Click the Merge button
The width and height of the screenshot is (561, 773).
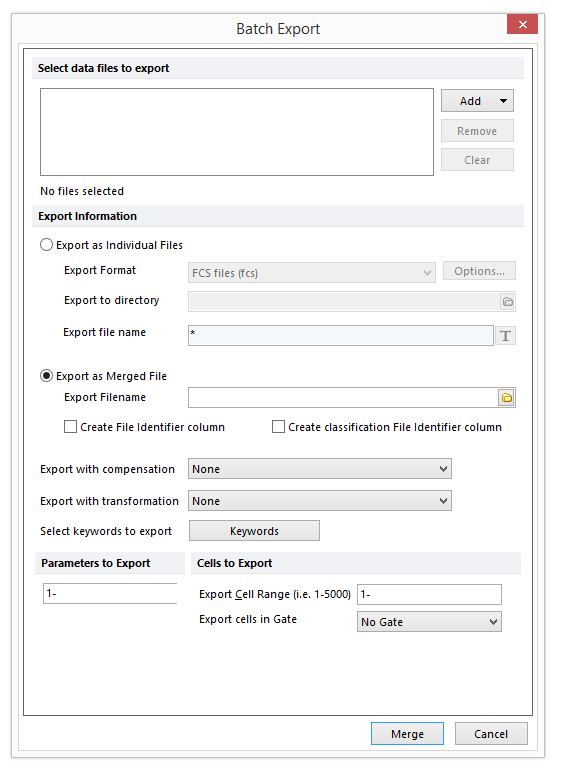click(x=407, y=734)
